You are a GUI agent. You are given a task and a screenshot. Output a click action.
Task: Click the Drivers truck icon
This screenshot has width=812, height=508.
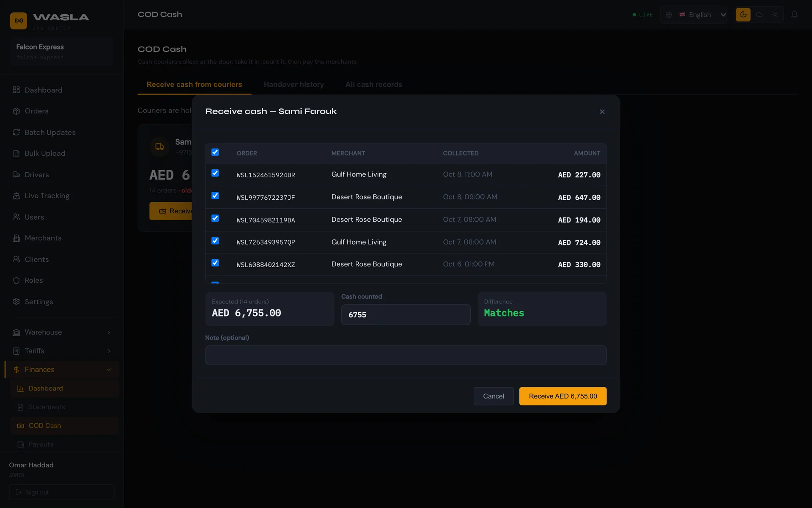pos(16,174)
